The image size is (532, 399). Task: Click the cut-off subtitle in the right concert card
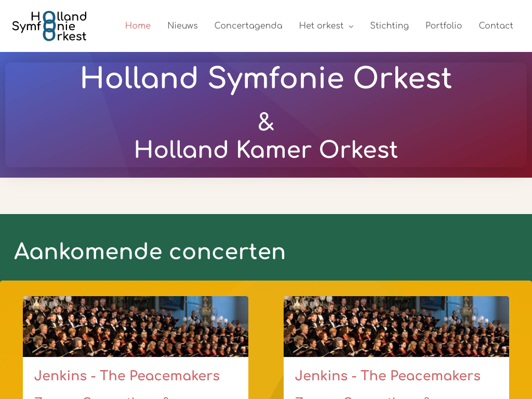point(363,396)
